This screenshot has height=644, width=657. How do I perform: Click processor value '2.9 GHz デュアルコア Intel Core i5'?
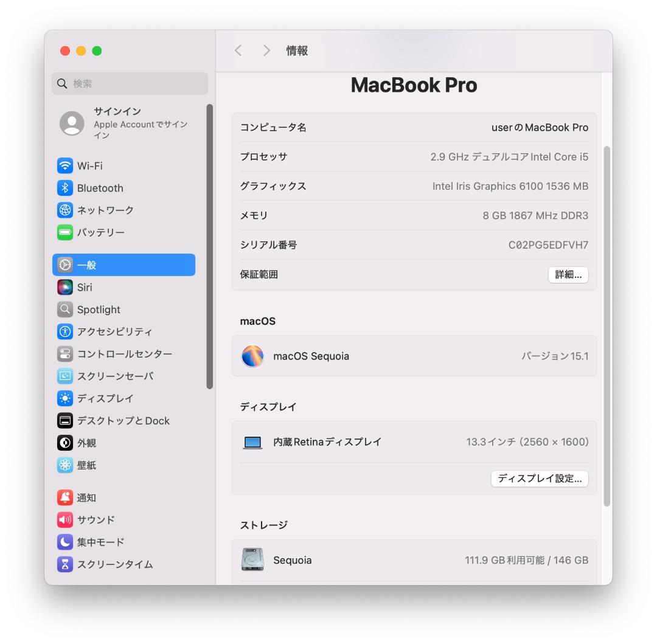tap(509, 157)
